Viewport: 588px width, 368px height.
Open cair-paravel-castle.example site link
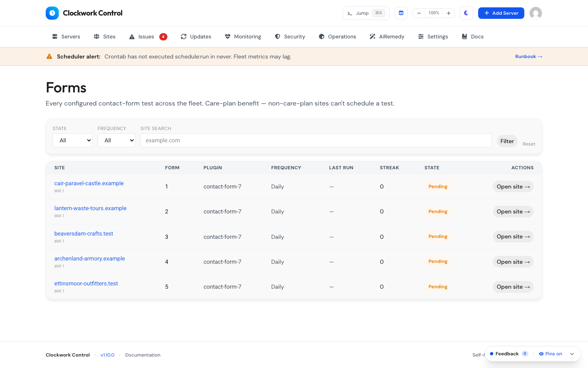[89, 183]
